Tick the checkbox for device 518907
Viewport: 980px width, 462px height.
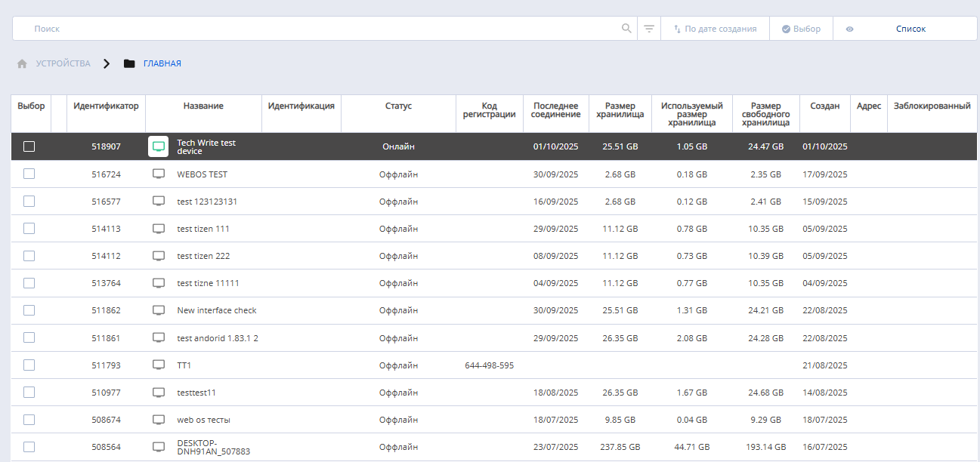tap(29, 146)
